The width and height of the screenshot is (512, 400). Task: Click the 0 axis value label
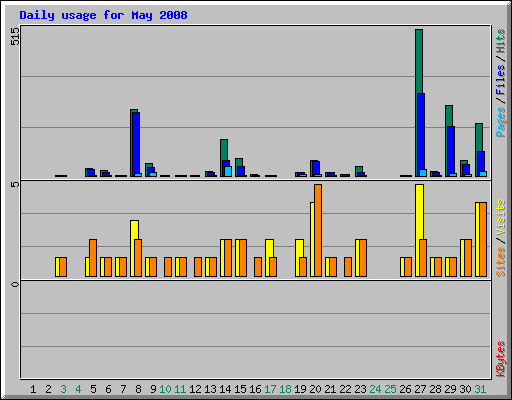(x=15, y=284)
